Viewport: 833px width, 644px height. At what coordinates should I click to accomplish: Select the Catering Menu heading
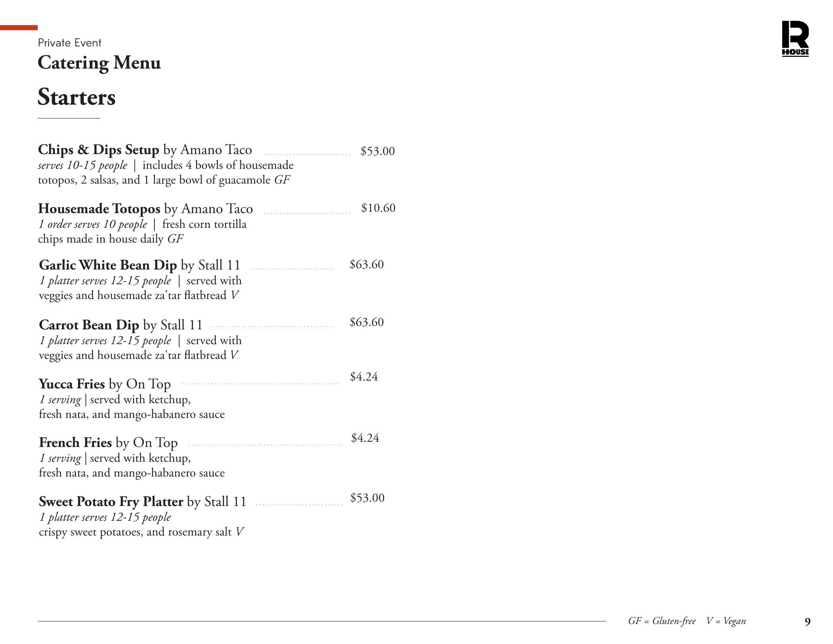99,63
